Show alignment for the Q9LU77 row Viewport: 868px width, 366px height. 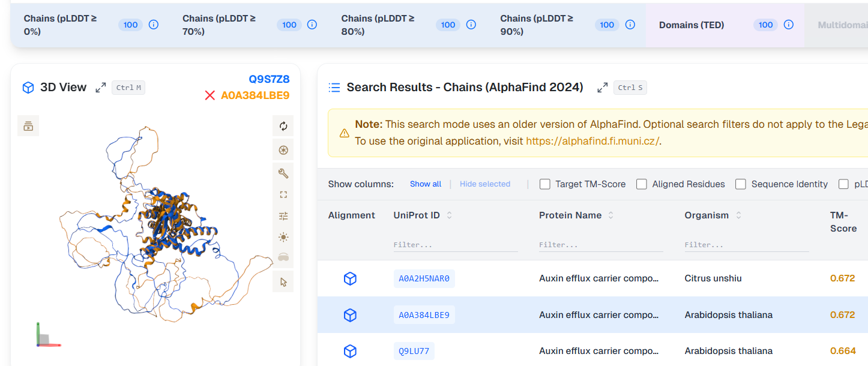click(350, 351)
